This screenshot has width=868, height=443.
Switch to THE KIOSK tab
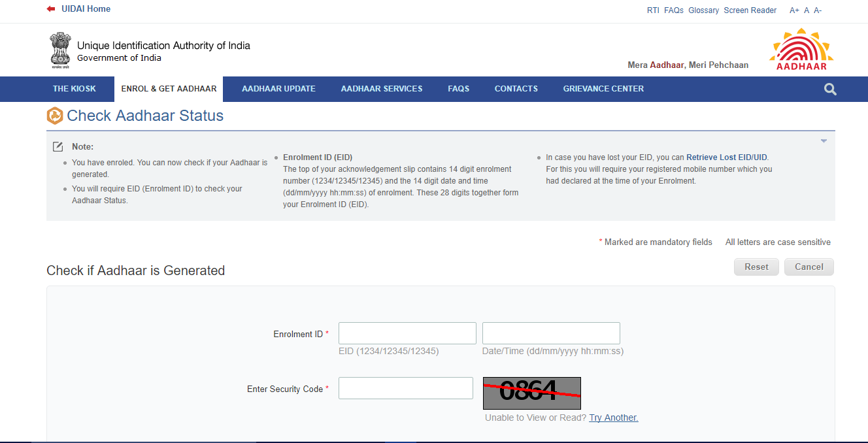pyautogui.click(x=75, y=89)
